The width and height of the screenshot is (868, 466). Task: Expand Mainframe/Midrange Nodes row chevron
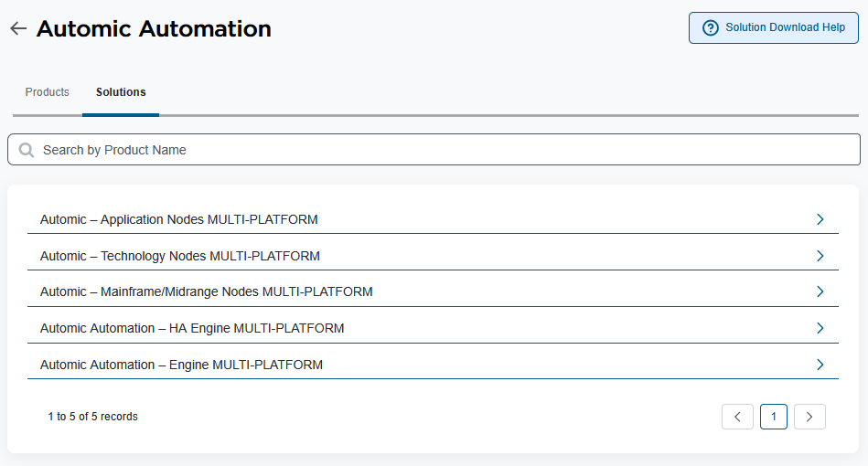click(820, 291)
